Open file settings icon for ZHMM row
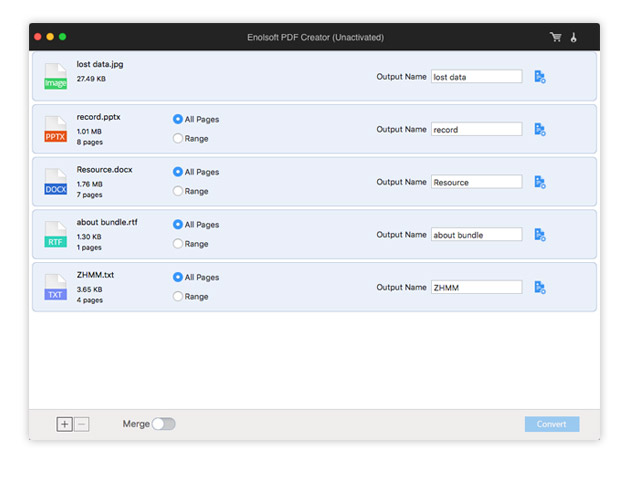Screen dimensions: 623x483 [x=540, y=288]
